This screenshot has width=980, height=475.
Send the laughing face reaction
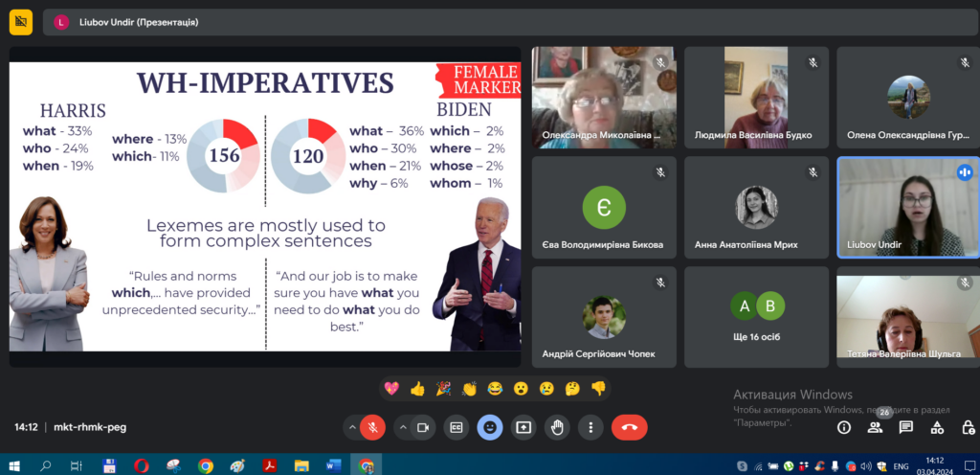pyautogui.click(x=495, y=388)
